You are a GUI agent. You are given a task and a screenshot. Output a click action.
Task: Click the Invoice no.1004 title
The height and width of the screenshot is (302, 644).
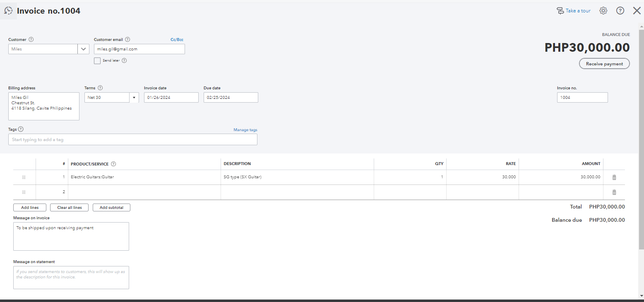point(48,11)
